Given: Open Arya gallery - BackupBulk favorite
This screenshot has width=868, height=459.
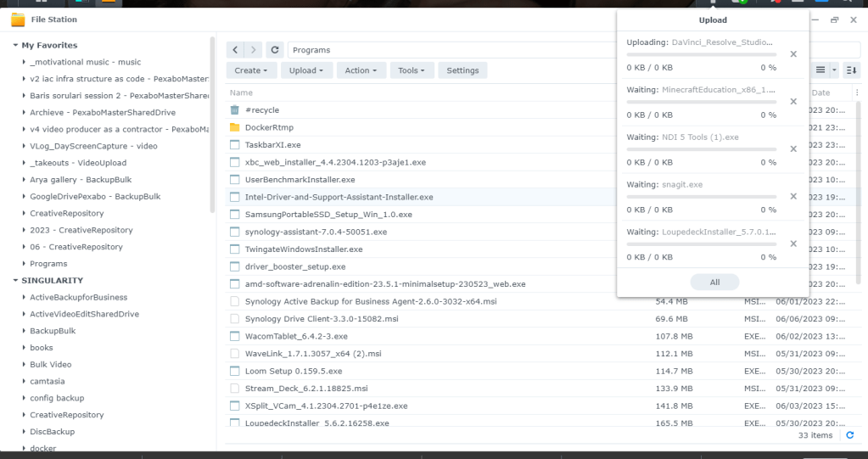Looking at the screenshot, I should tap(81, 179).
